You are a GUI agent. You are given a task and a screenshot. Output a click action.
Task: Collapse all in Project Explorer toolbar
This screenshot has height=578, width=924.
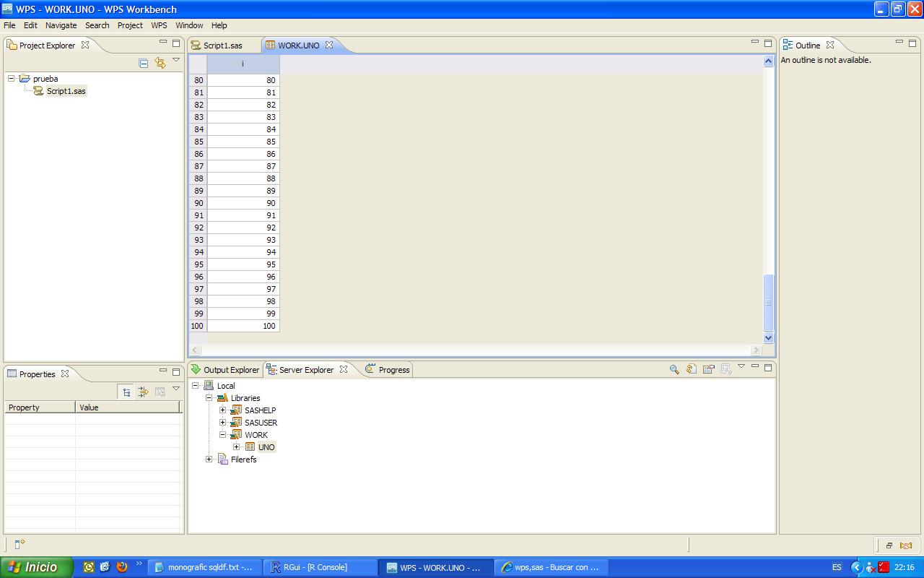coord(143,64)
